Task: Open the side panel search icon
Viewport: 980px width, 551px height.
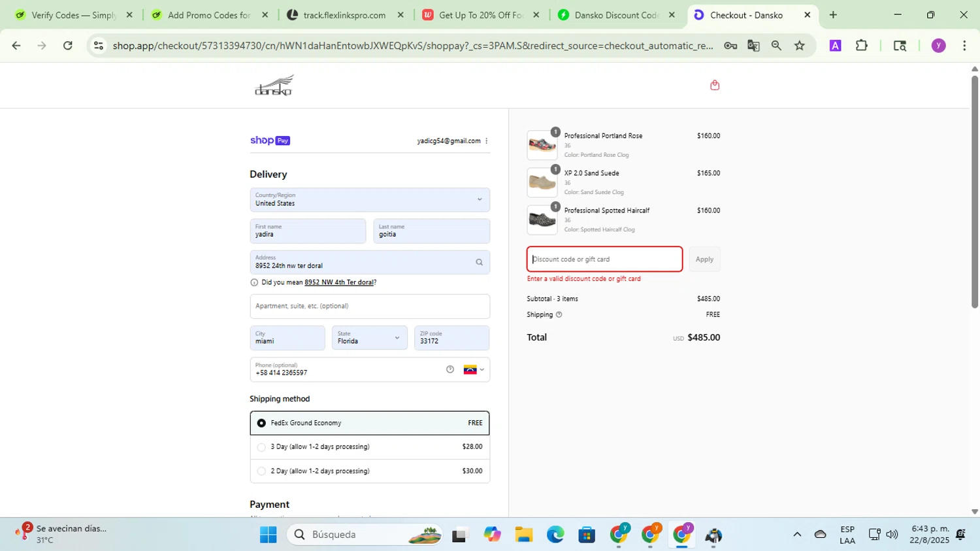Action: tap(900, 46)
